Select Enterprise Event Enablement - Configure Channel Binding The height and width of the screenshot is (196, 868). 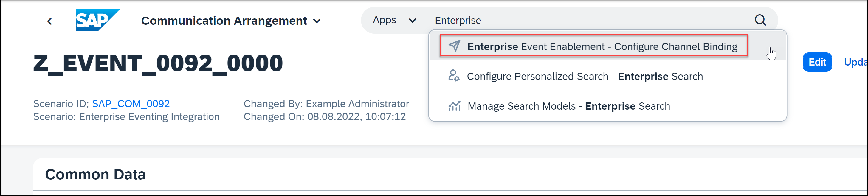coord(607,46)
